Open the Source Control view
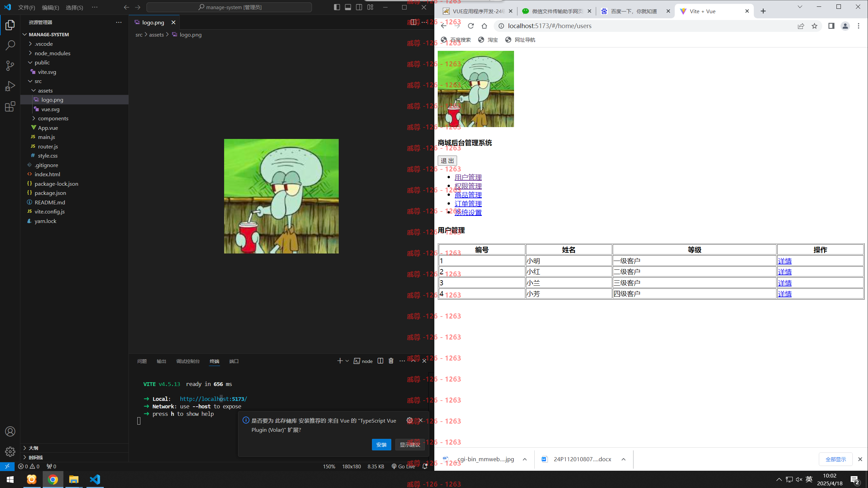The width and height of the screenshot is (868, 488). [10, 65]
